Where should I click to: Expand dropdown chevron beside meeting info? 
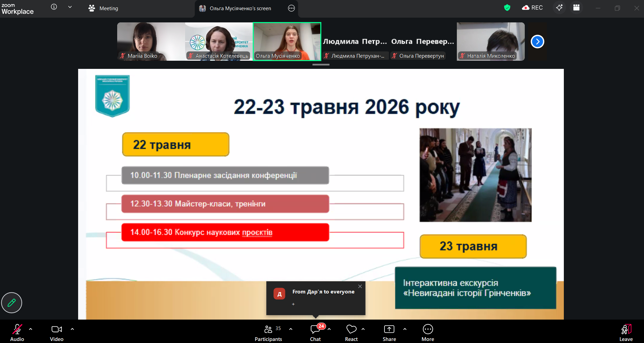(x=70, y=7)
